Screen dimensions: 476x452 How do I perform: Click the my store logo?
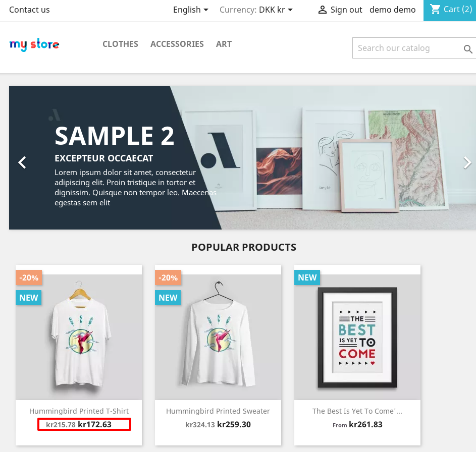pyautogui.click(x=34, y=44)
